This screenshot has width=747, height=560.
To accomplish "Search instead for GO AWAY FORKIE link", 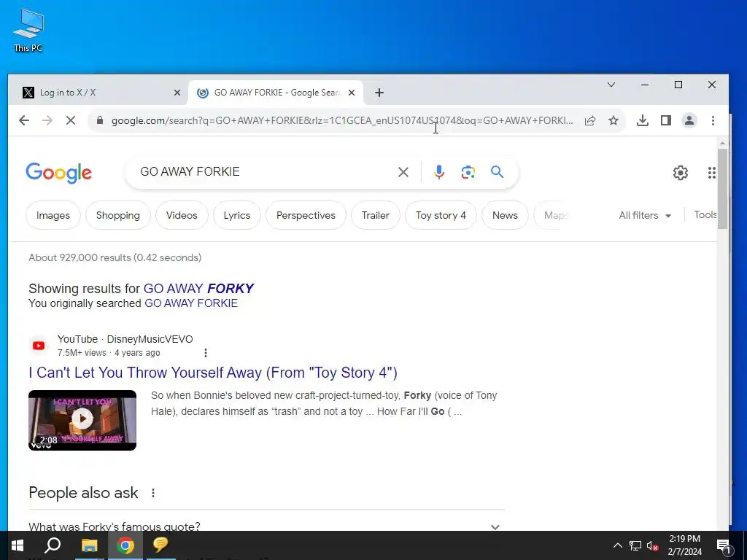I will 190,303.
